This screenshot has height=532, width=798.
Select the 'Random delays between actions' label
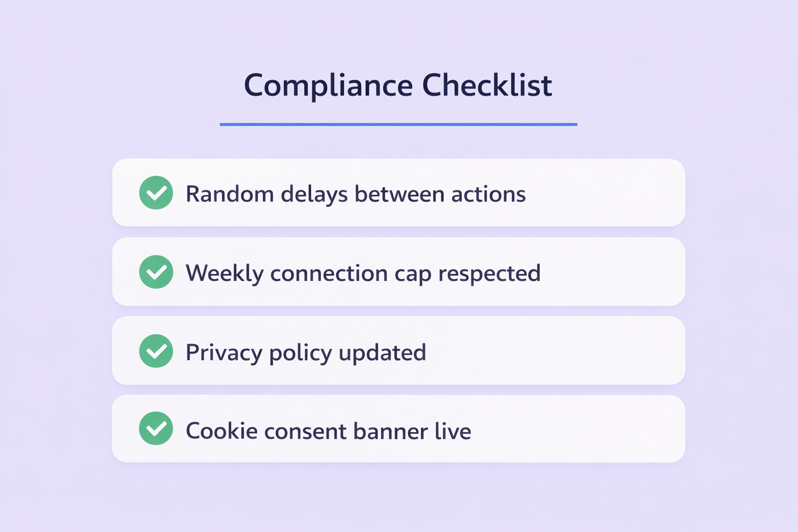(x=355, y=194)
